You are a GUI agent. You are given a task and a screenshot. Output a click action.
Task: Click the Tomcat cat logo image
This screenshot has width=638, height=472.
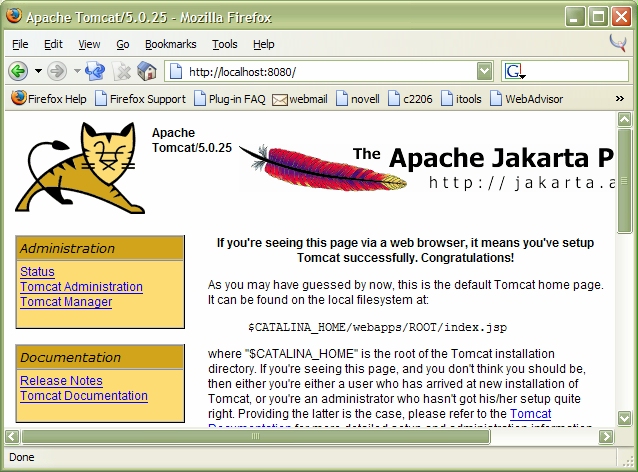coord(80,168)
